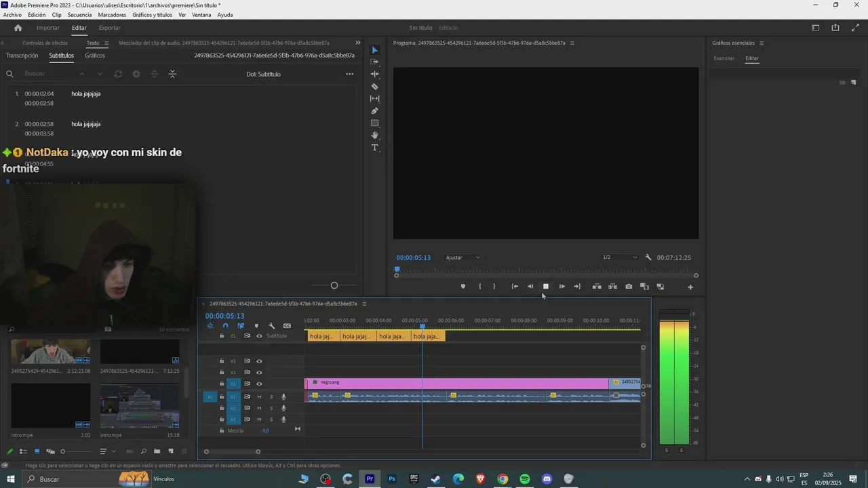
Task: Toggle visibility of track V2
Action: tap(259, 372)
